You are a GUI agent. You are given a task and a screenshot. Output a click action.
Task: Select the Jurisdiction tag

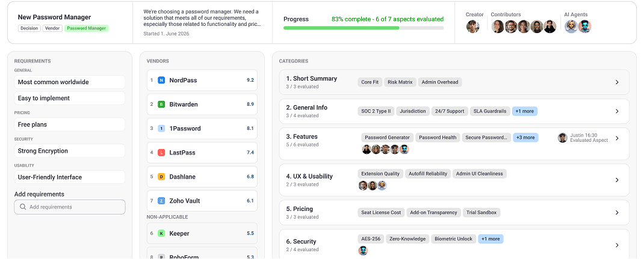[413, 111]
